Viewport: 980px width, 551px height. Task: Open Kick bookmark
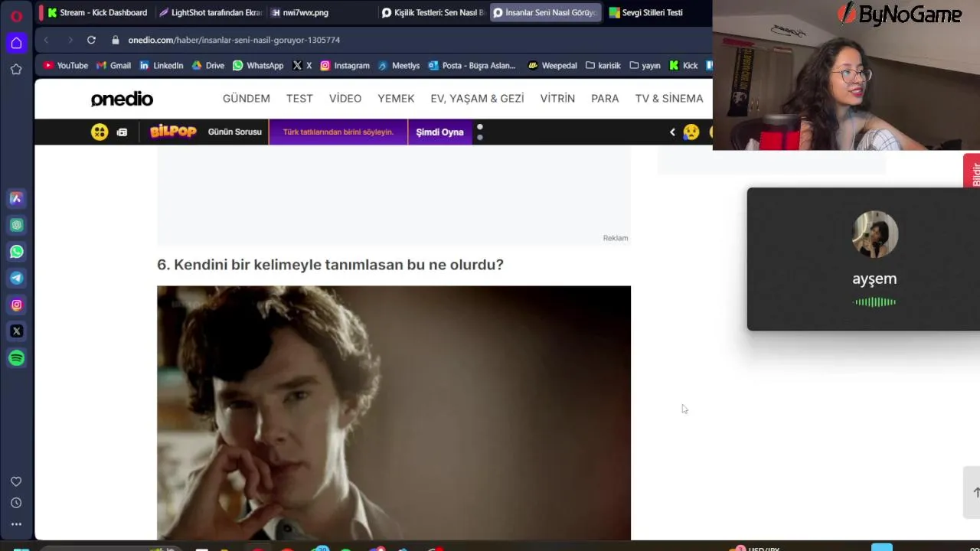click(x=684, y=66)
